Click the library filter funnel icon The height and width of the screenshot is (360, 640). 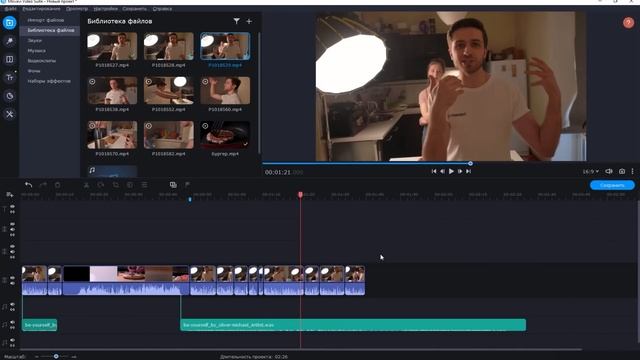click(x=236, y=21)
